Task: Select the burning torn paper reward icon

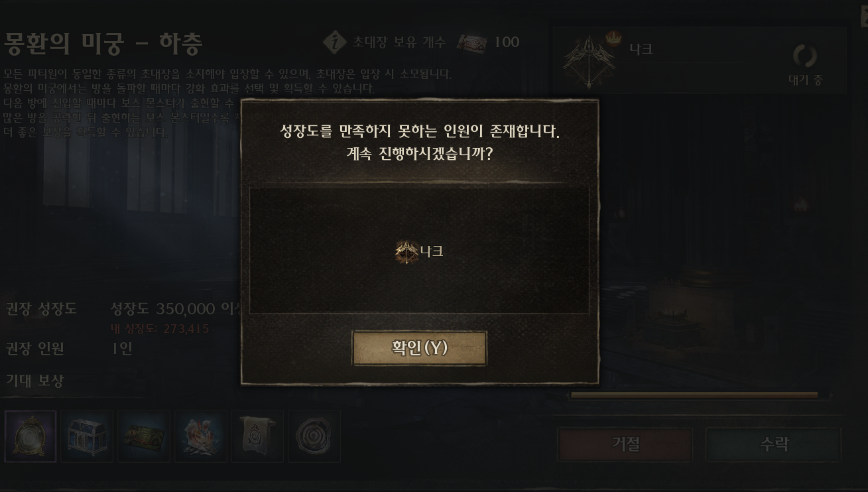Action: click(200, 436)
